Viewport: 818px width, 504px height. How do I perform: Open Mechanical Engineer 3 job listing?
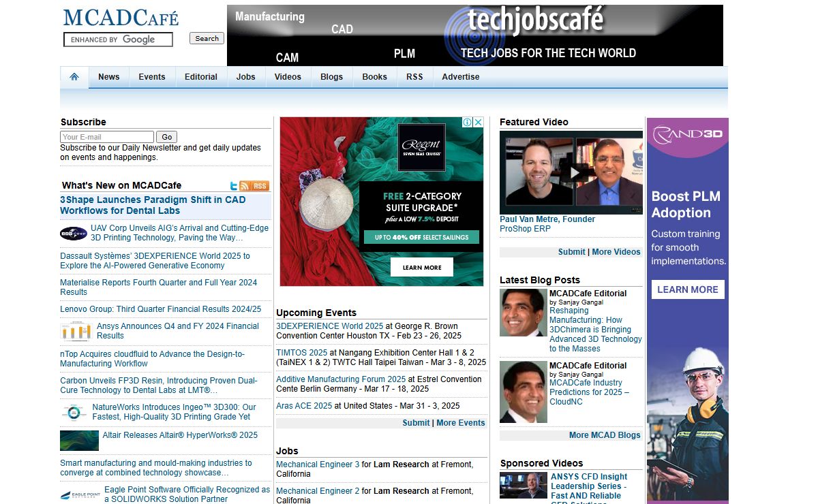point(318,464)
